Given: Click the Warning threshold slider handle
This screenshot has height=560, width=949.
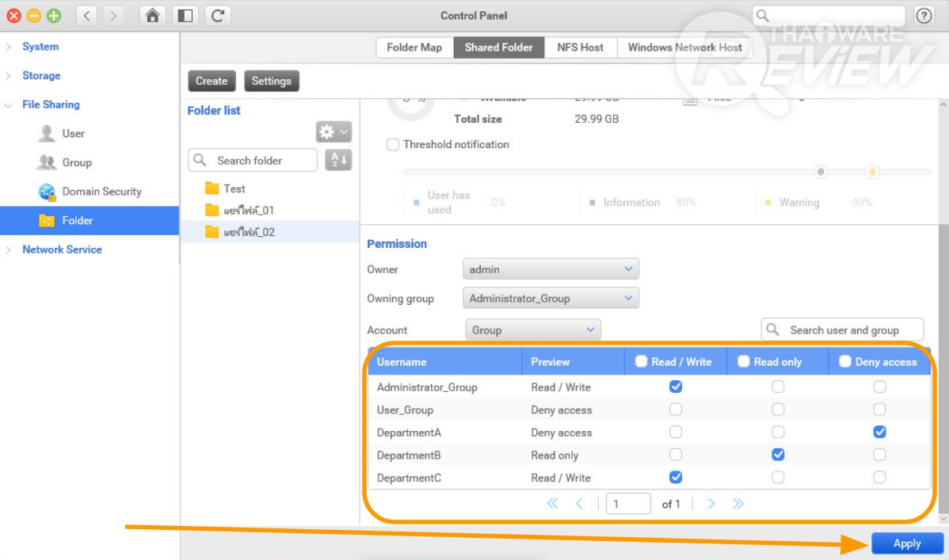Looking at the screenshot, I should pos(871,172).
